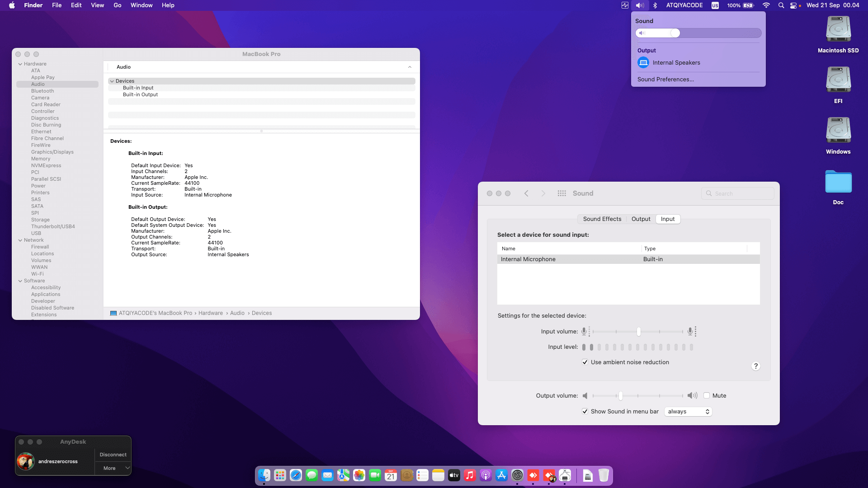Select Bluetooth in the Hardware sidebar
Image resolution: width=868 pixels, height=488 pixels.
[x=42, y=91]
